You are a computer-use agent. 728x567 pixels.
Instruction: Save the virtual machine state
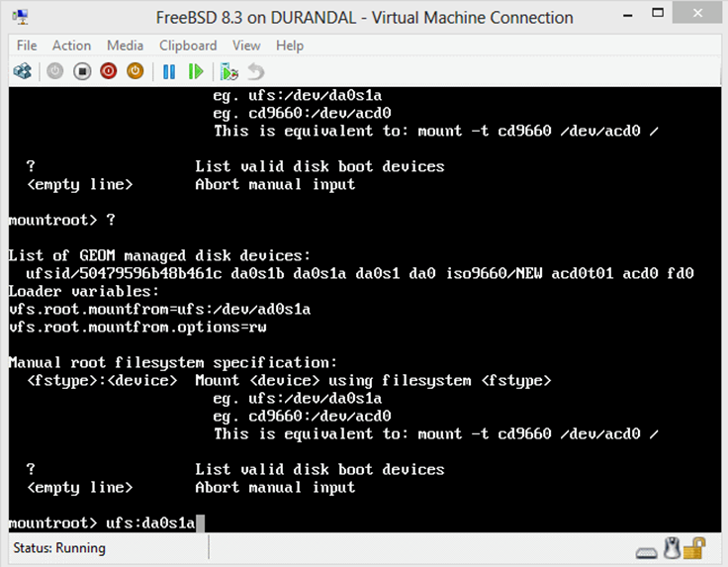(x=136, y=71)
